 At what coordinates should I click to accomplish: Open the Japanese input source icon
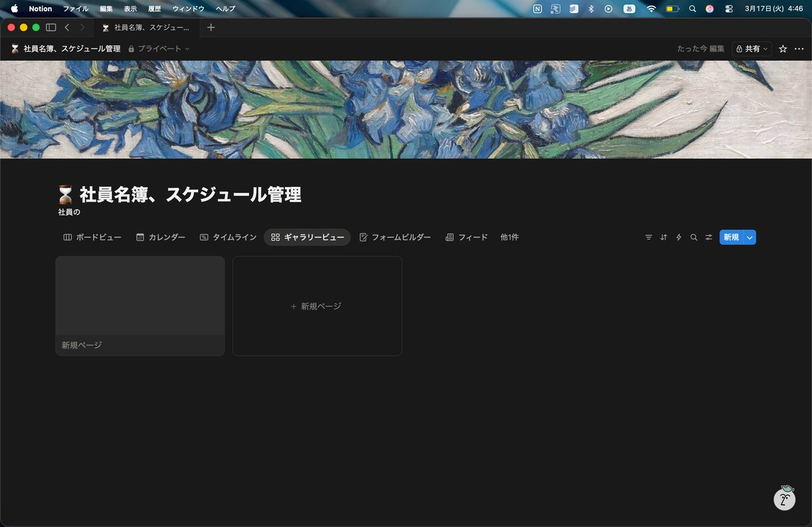[629, 9]
